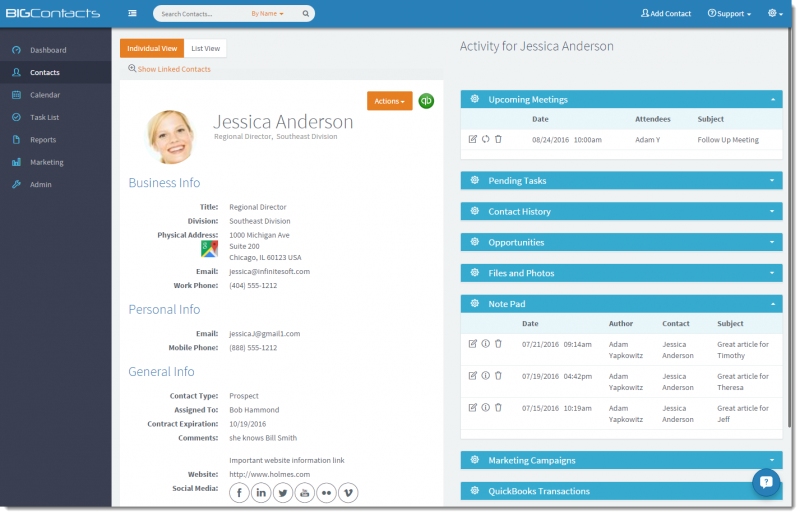Click the LinkedIn social media icon
Viewport: 800px width, 515px height.
coord(261,493)
